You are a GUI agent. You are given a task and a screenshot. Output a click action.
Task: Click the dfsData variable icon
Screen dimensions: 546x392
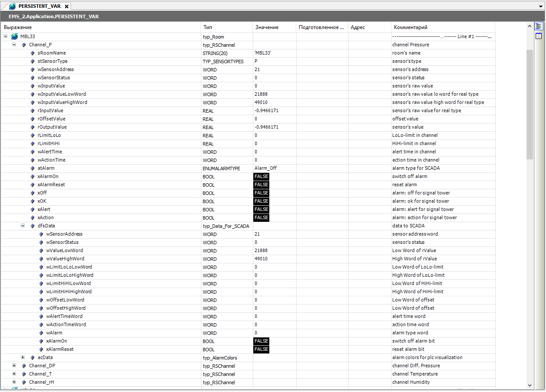(32, 226)
